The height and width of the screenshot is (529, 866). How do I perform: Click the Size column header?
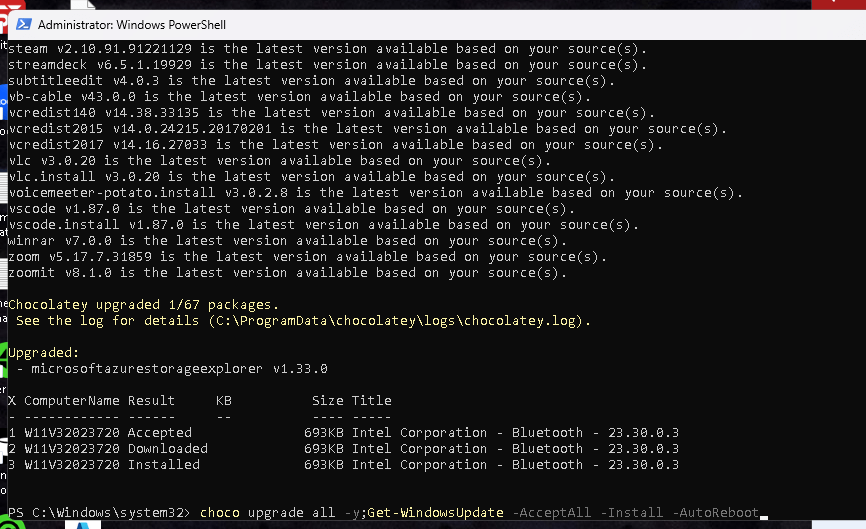[327, 401]
